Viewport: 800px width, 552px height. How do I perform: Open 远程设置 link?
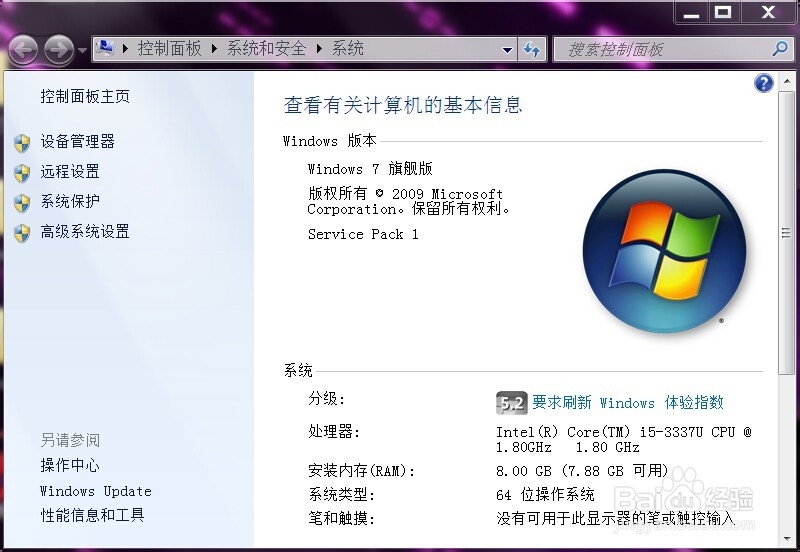coord(70,171)
